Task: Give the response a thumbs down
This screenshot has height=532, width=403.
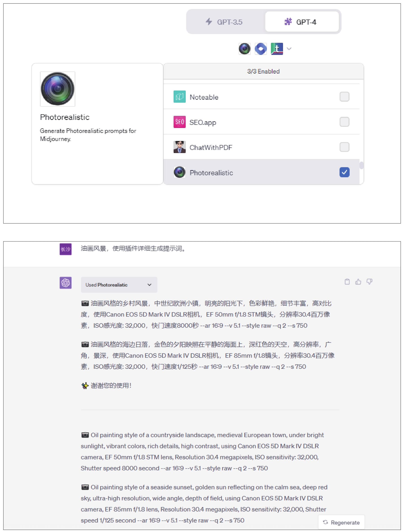Action: pos(369,282)
